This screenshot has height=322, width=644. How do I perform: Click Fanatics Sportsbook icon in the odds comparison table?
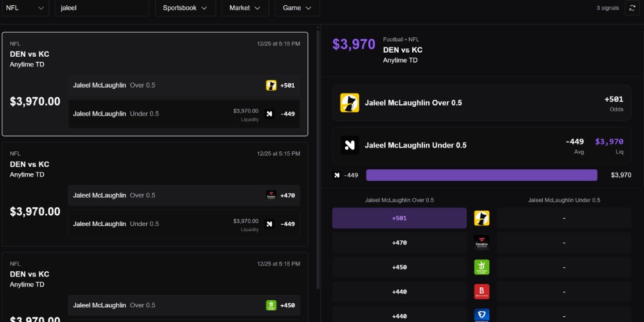[x=482, y=243]
